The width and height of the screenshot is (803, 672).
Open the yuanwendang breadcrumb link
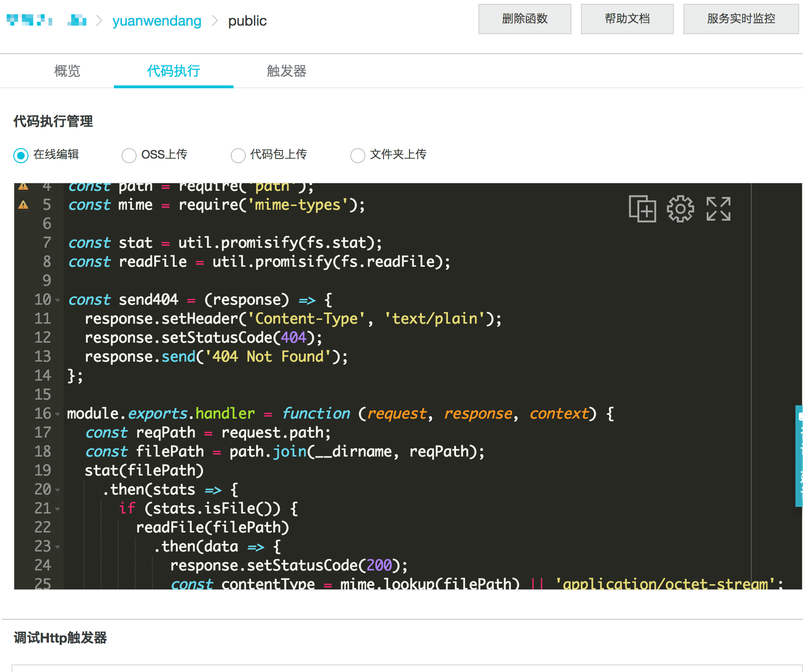tap(157, 21)
